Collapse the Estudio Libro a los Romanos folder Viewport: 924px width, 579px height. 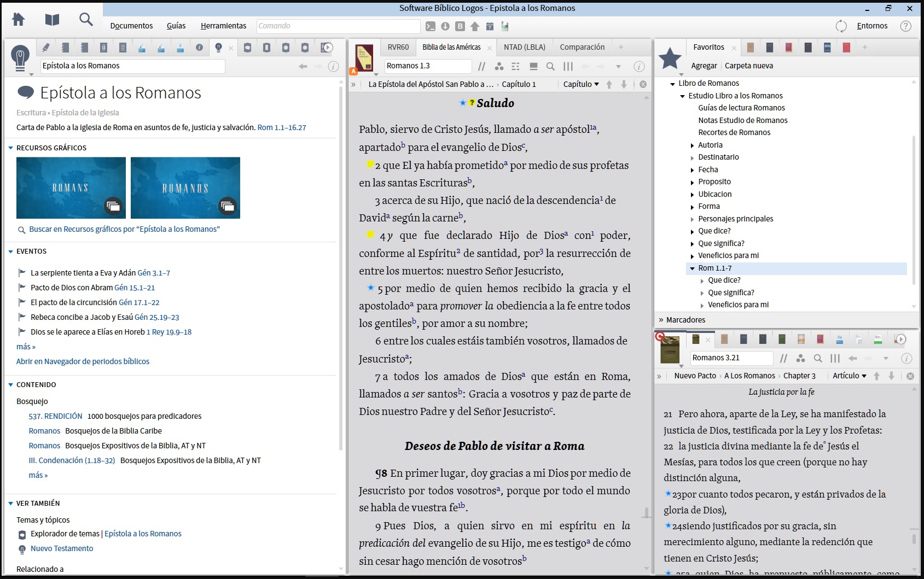[x=682, y=96]
